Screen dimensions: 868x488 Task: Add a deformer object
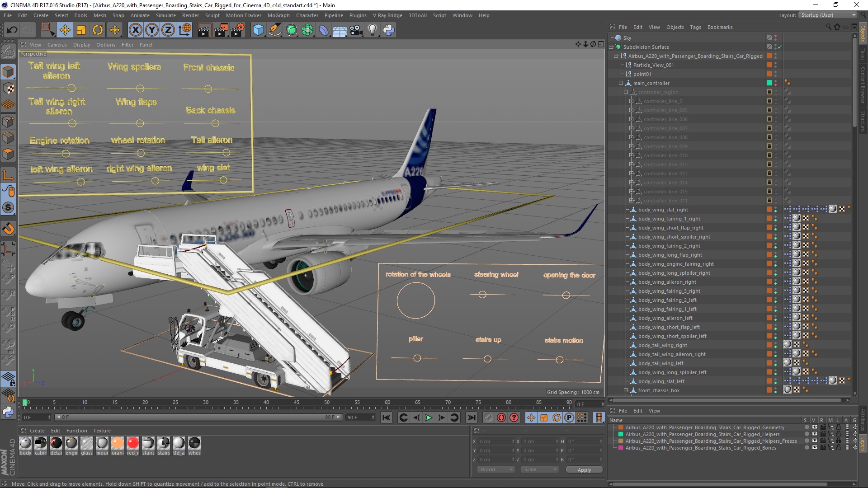[324, 30]
